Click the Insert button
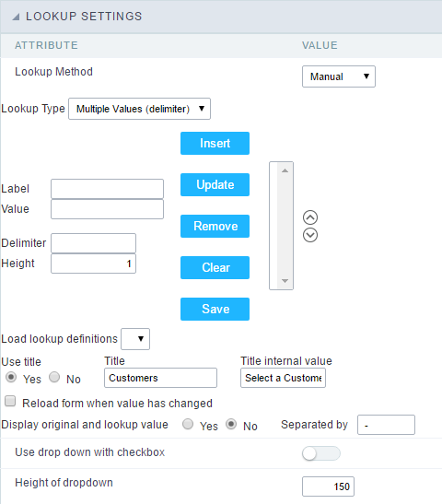The height and width of the screenshot is (504, 442). coord(215,143)
